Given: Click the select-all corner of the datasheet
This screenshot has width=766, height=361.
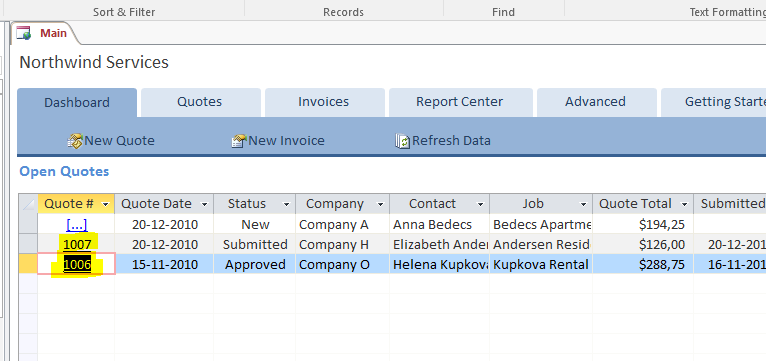Looking at the screenshot, I should click(28, 204).
